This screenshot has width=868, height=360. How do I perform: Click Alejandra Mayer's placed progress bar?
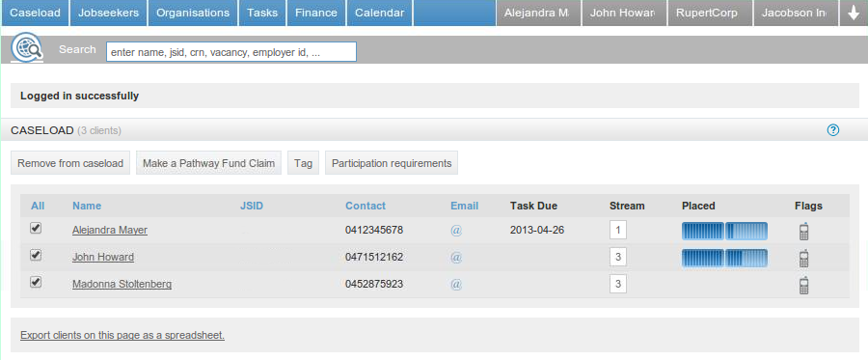(x=724, y=231)
